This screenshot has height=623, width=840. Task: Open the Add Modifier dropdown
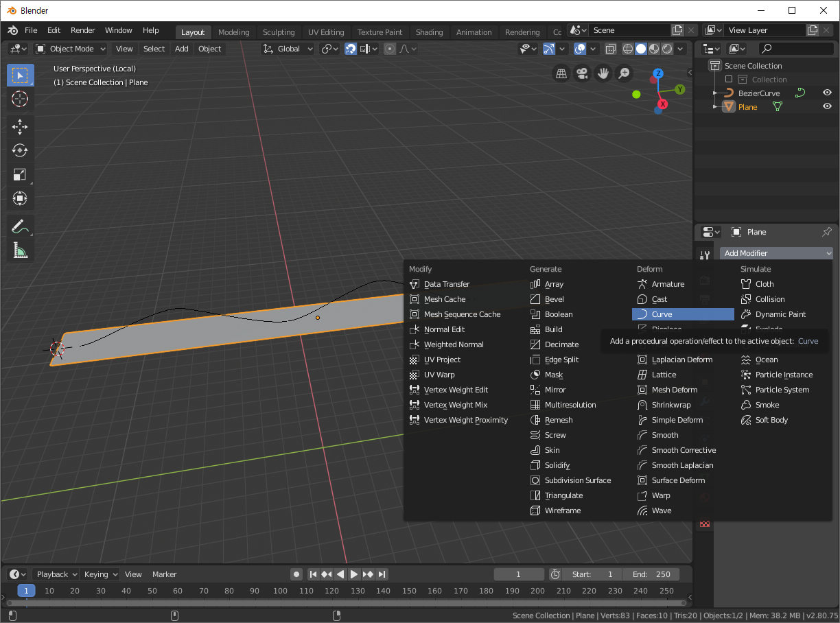(x=776, y=253)
